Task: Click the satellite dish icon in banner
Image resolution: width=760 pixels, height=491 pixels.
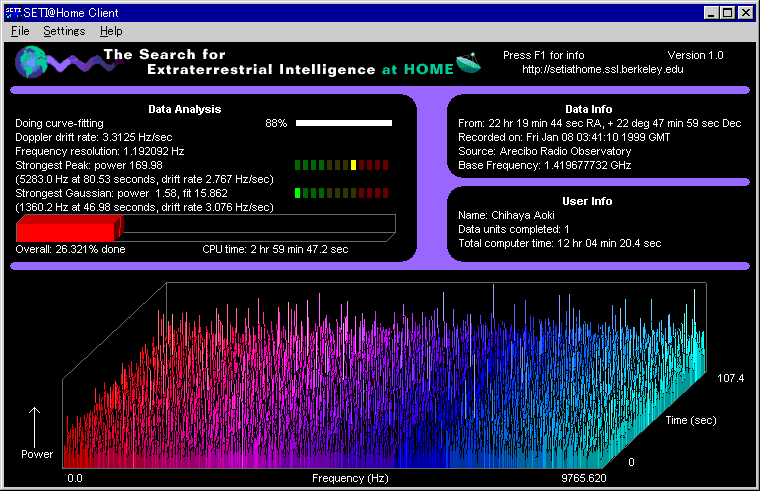Action: (x=467, y=63)
